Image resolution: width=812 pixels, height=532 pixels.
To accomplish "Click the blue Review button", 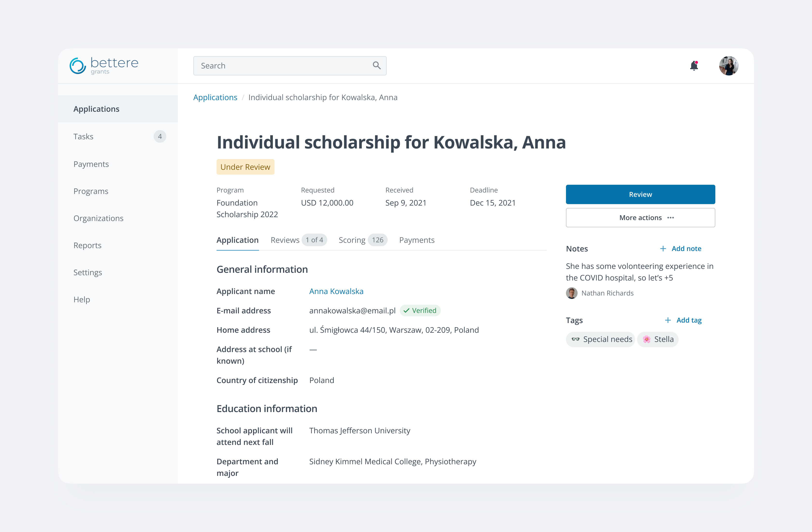I will point(640,194).
